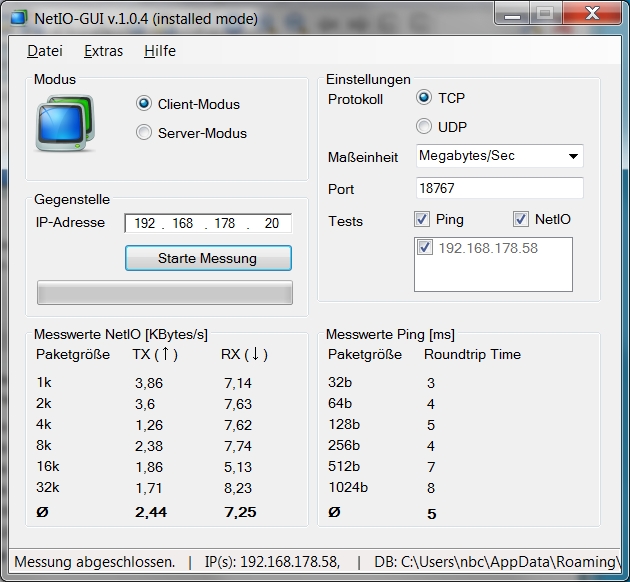This screenshot has width=630, height=582.
Task: Select the Server-Modus radio button
Action: [x=144, y=132]
